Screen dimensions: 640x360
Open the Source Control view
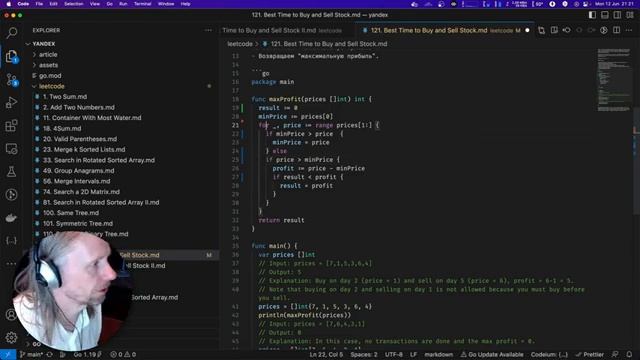coord(11,80)
